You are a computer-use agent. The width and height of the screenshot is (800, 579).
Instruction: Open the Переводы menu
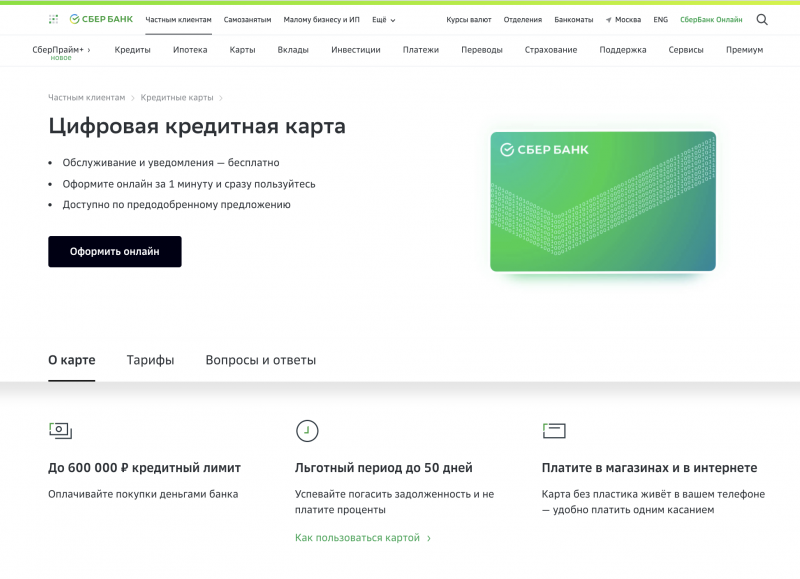tap(482, 50)
